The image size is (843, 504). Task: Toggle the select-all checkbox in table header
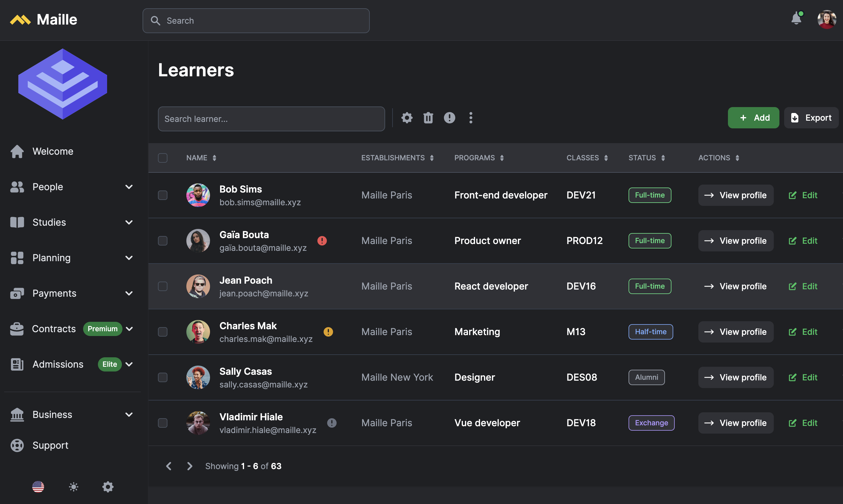[163, 158]
